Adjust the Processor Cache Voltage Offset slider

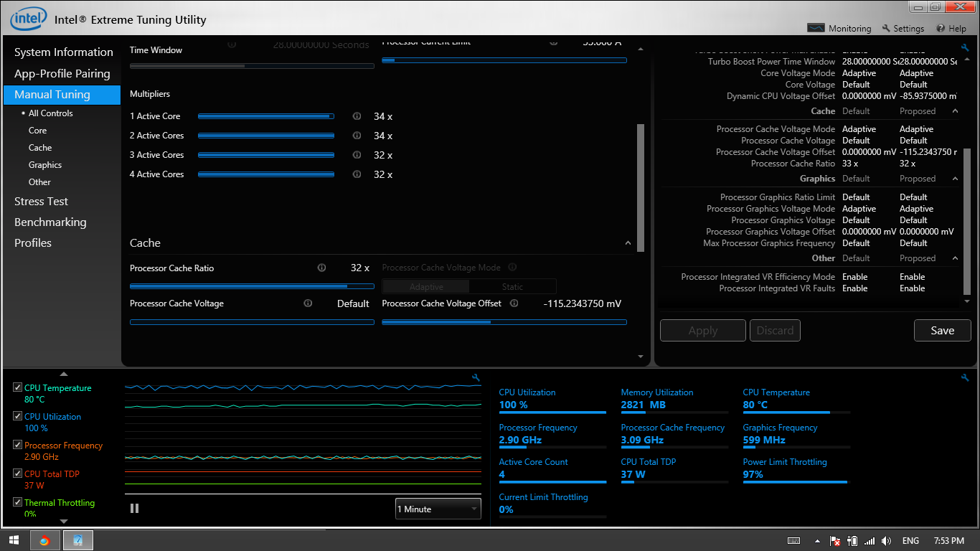tap(504, 322)
